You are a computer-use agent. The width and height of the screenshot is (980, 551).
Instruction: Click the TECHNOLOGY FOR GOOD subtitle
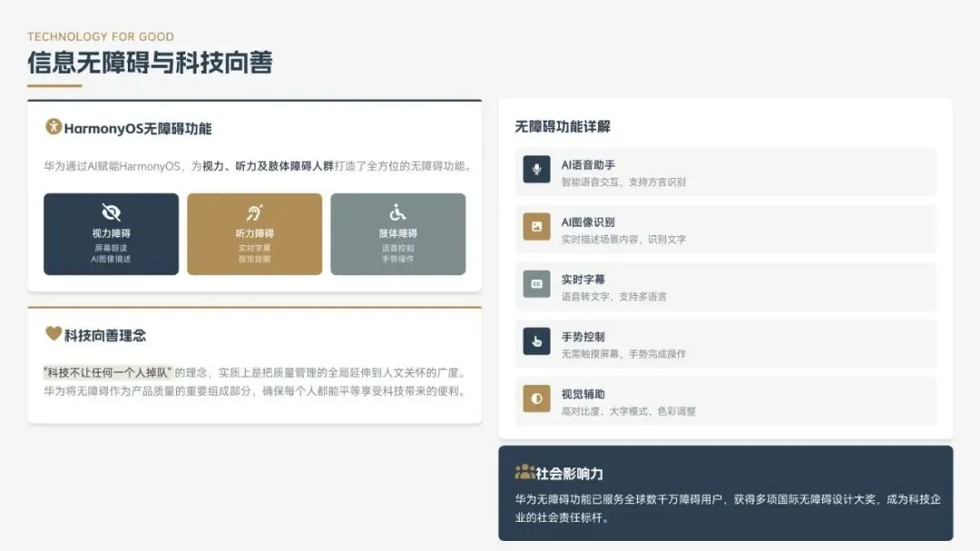(x=101, y=37)
